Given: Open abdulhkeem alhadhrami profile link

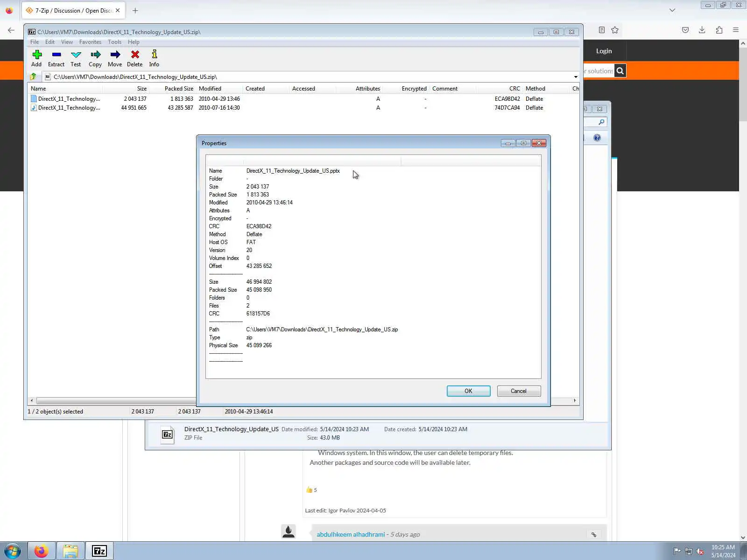Looking at the screenshot, I should (351, 534).
